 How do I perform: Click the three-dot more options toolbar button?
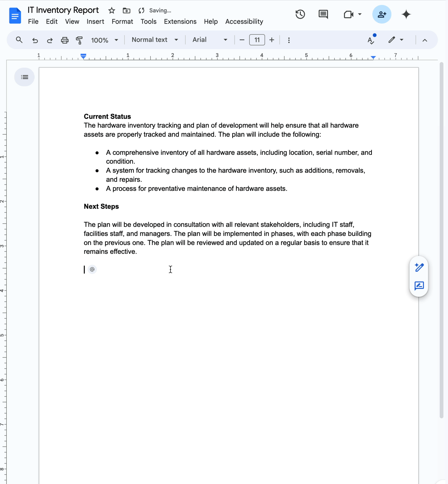point(289,40)
